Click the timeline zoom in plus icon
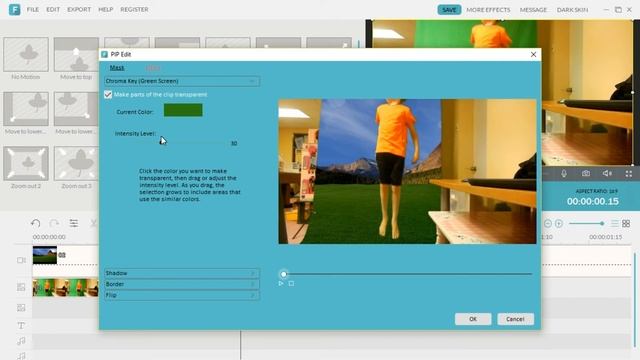Screen dimensions: 640x360 [x=559, y=223]
